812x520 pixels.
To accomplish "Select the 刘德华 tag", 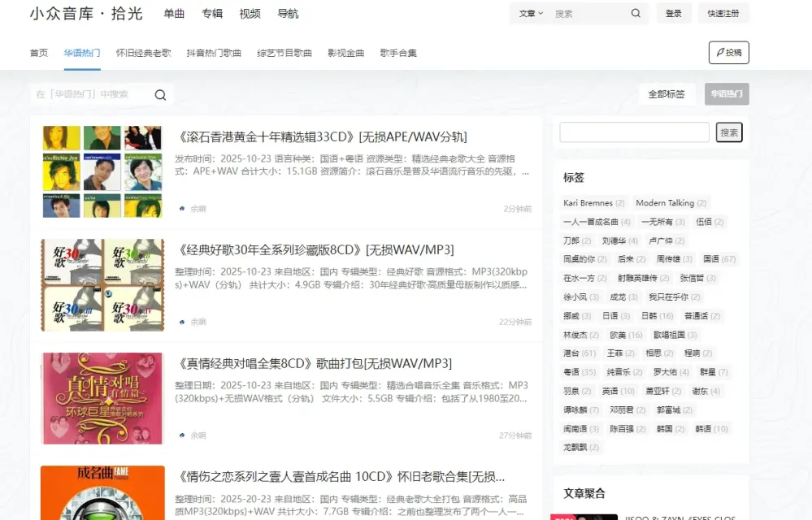I will (619, 240).
